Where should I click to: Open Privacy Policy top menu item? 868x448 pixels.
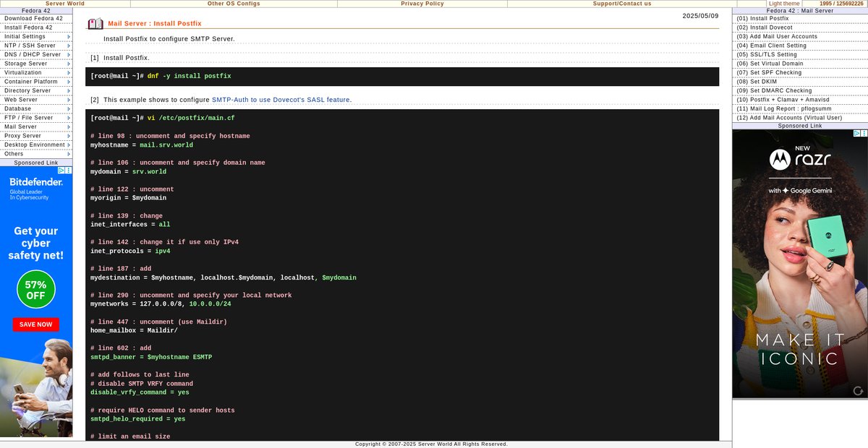click(422, 4)
